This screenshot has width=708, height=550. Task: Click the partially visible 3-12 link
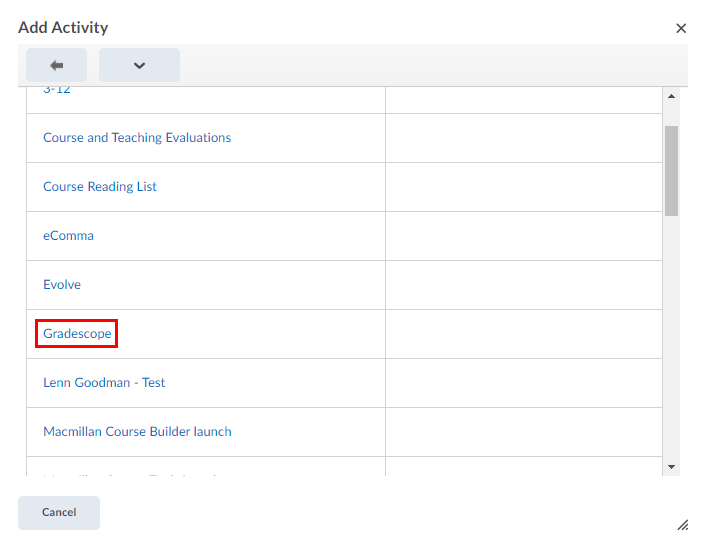coord(57,91)
